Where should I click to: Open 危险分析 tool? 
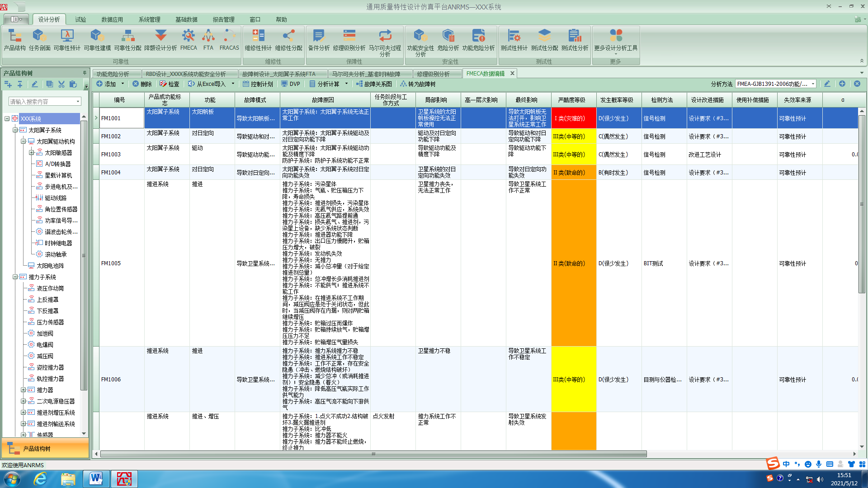448,40
